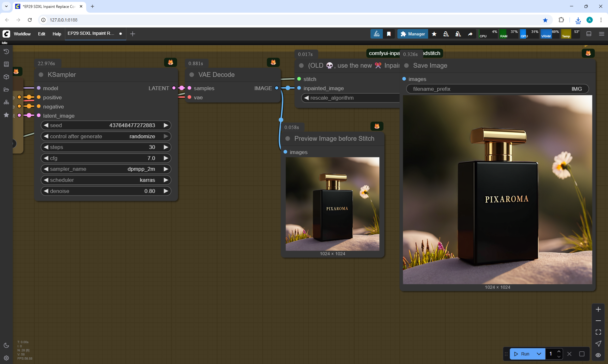Click the Run button
The image size is (608, 364).
(522, 354)
